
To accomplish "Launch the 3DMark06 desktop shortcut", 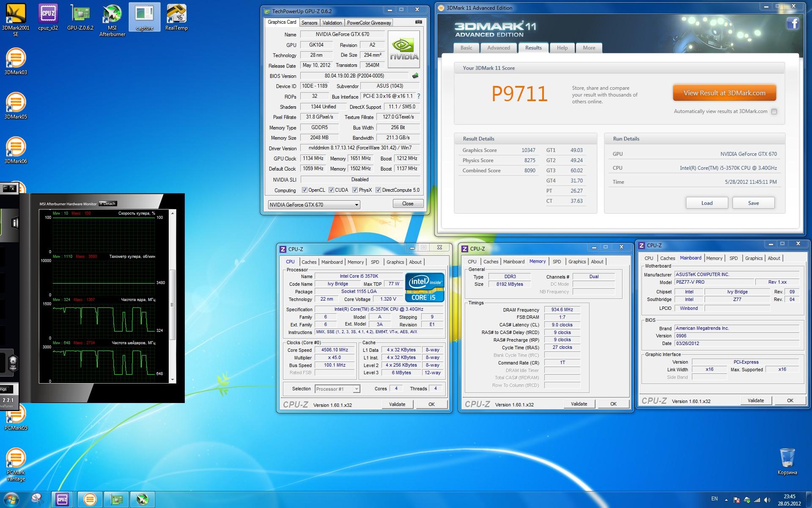I will pos(16,151).
